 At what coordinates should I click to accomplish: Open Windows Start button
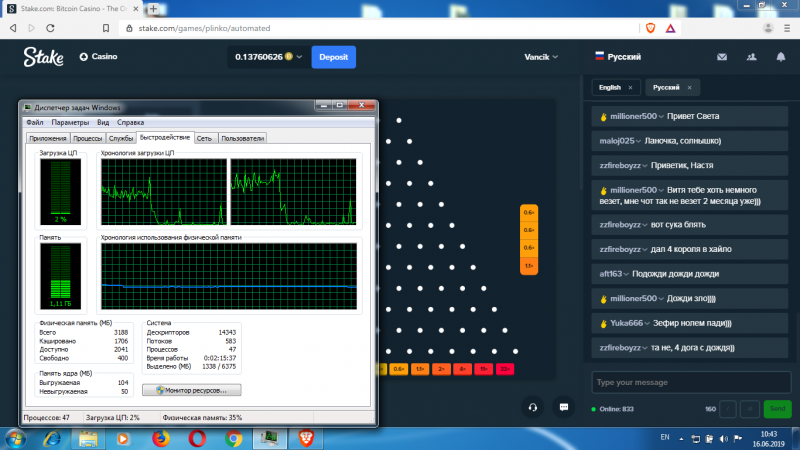[15, 439]
